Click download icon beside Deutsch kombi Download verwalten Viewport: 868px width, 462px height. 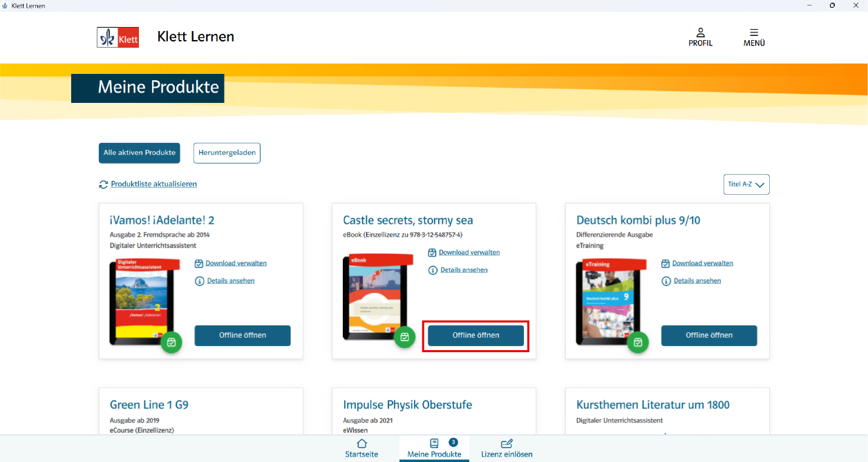click(x=666, y=263)
